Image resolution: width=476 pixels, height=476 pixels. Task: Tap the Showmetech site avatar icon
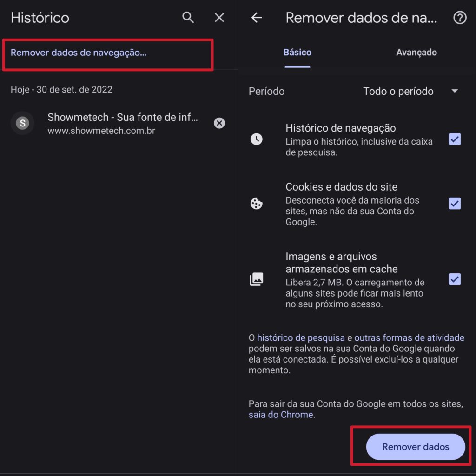(x=22, y=123)
